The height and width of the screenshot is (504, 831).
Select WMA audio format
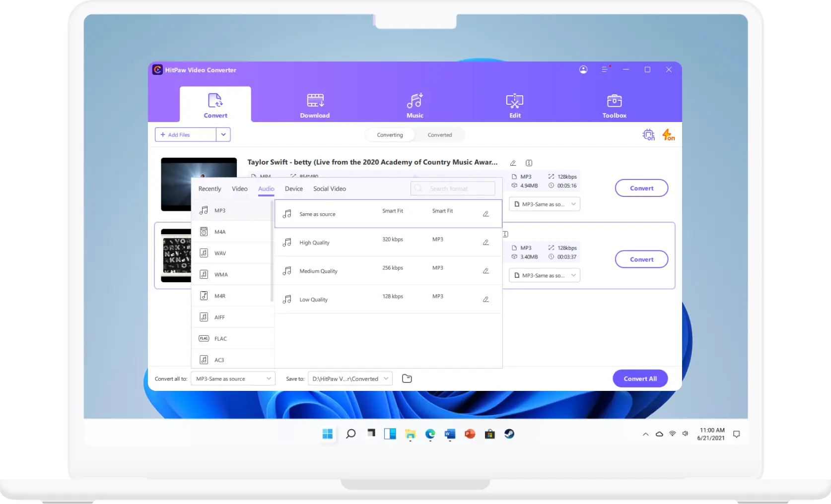pyautogui.click(x=232, y=274)
